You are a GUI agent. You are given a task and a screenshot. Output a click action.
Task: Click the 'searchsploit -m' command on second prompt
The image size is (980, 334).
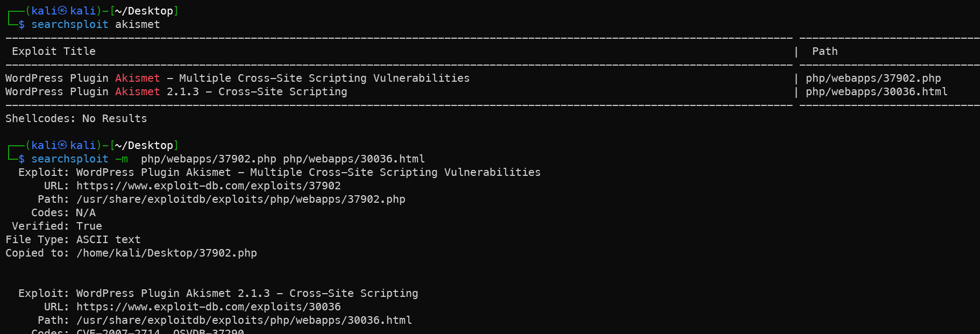coord(80,159)
